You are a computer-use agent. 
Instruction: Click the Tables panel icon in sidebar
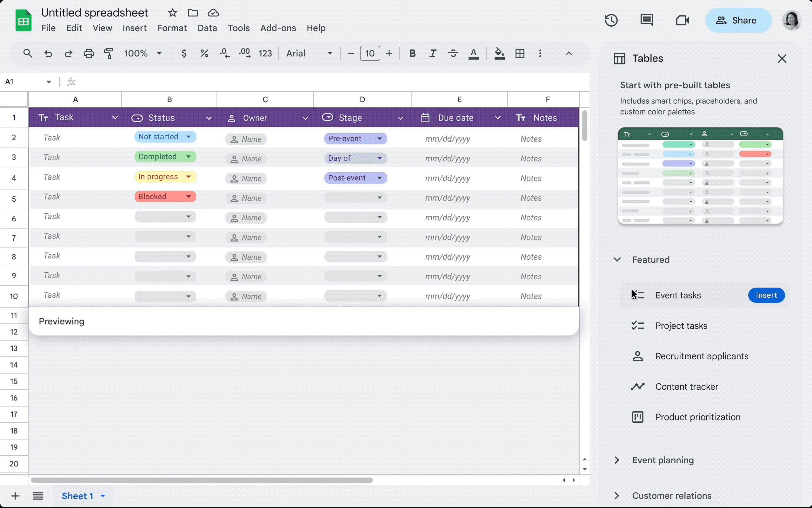[619, 58]
